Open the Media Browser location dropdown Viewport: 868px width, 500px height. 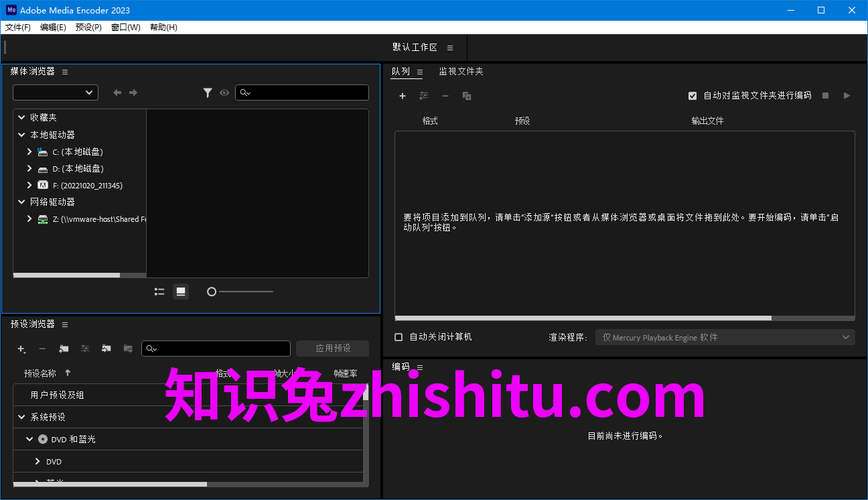click(56, 92)
